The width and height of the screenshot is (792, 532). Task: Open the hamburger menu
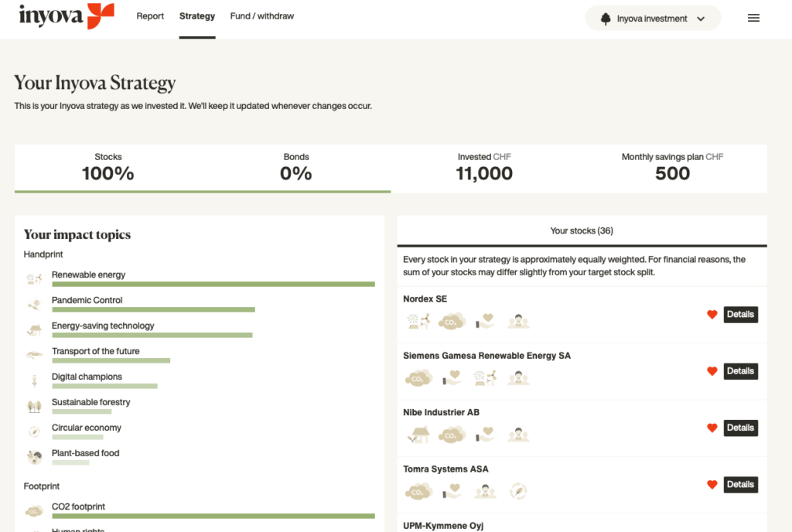[x=753, y=18]
